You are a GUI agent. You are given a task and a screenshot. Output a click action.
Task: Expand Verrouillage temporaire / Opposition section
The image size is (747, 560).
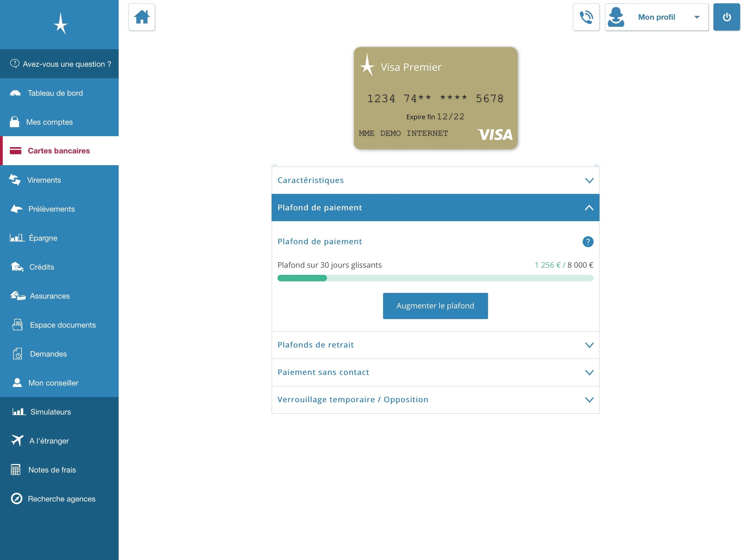point(435,399)
